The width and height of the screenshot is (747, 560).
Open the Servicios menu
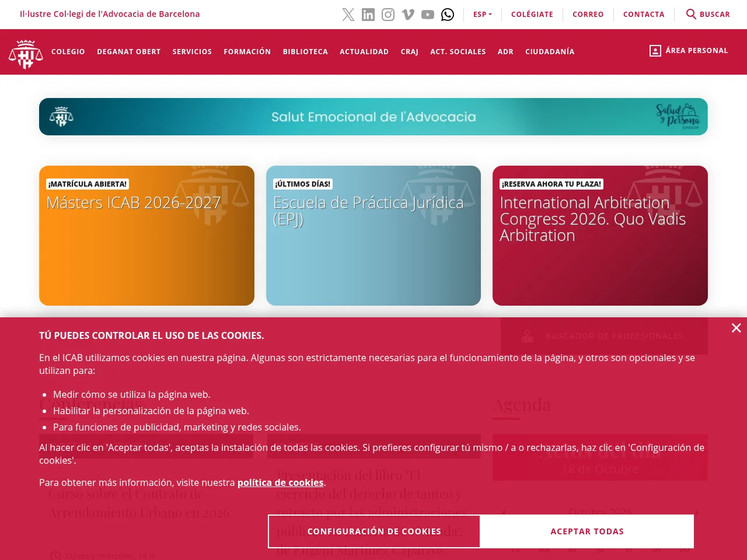point(192,52)
